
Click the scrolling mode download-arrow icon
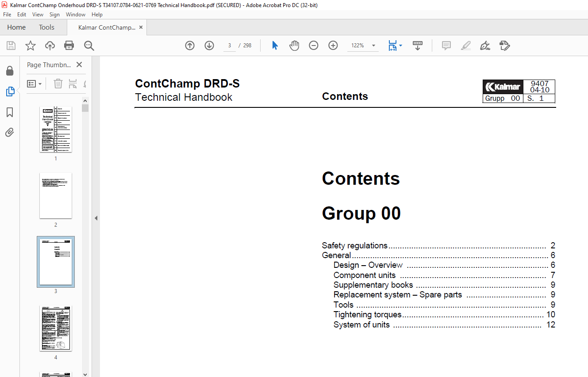418,46
